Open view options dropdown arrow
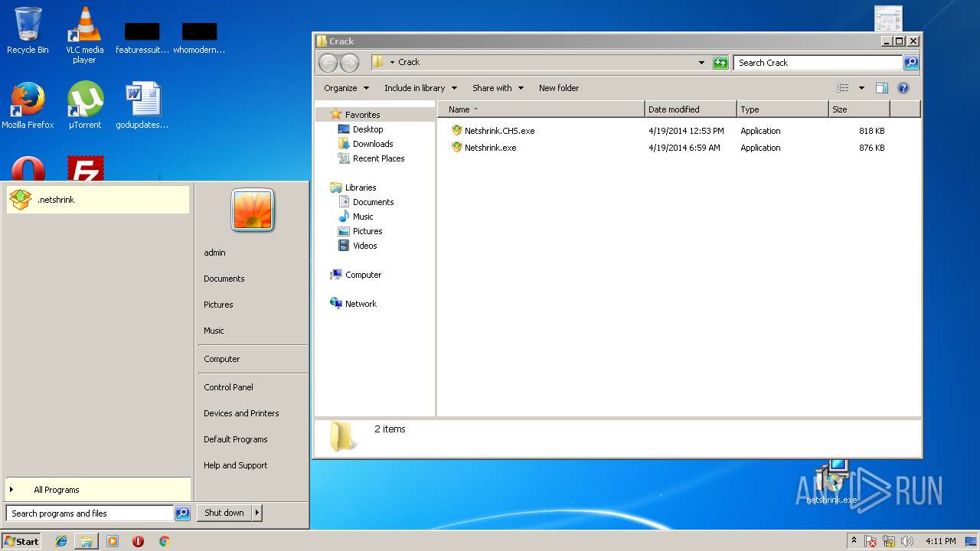This screenshot has height=551, width=980. click(861, 88)
